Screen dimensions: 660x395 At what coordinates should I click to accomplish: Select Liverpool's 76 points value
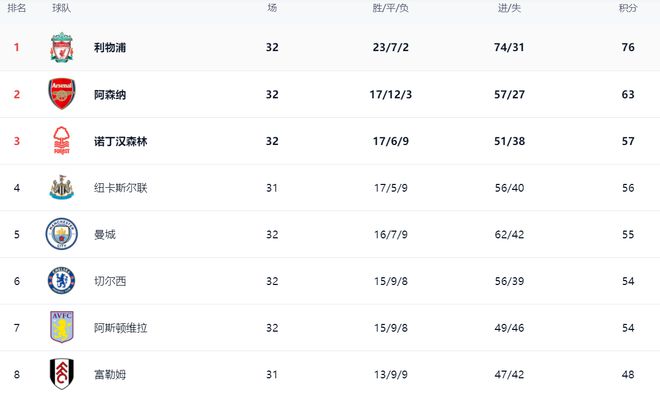(628, 47)
